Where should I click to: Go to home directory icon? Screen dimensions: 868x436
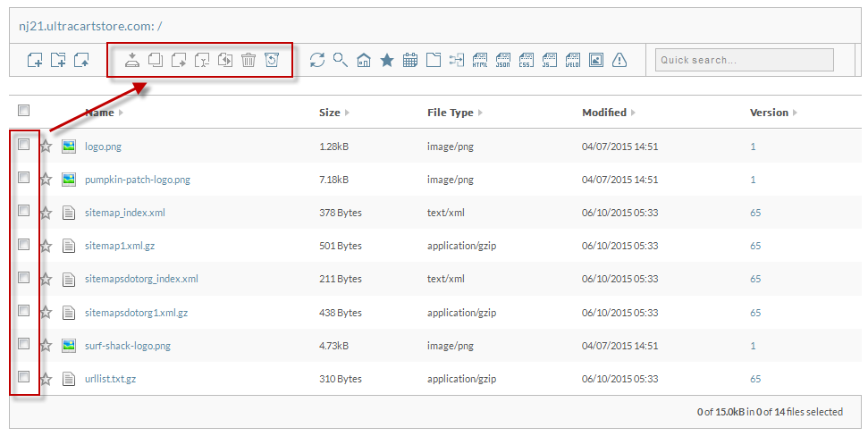click(x=364, y=60)
